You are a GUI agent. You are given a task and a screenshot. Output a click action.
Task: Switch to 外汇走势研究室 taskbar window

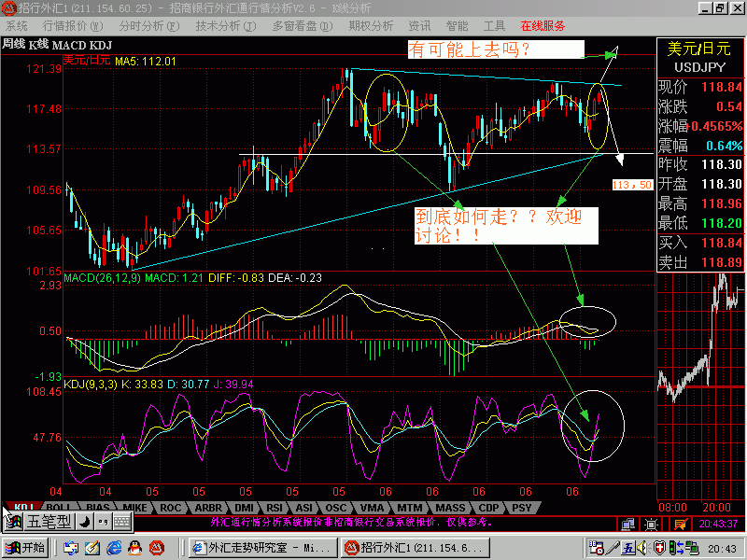(263, 548)
